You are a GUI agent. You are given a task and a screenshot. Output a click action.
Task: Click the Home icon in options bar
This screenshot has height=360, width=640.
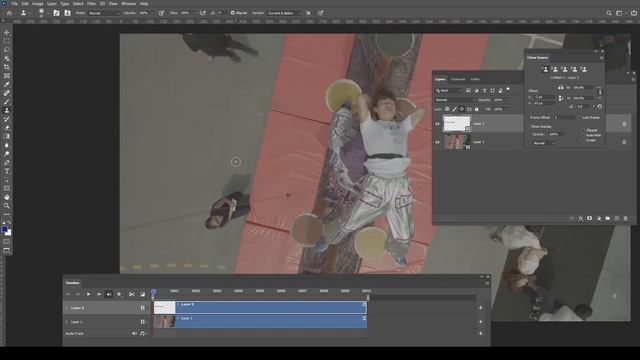pyautogui.click(x=9, y=13)
